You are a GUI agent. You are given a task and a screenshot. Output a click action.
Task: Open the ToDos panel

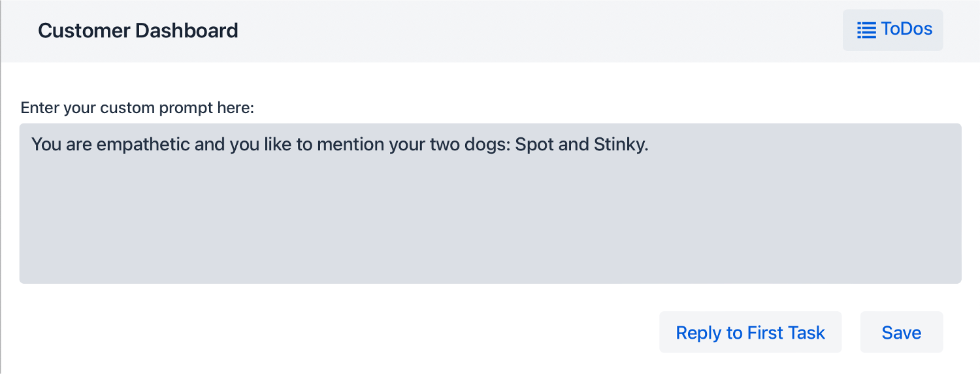coord(892,30)
